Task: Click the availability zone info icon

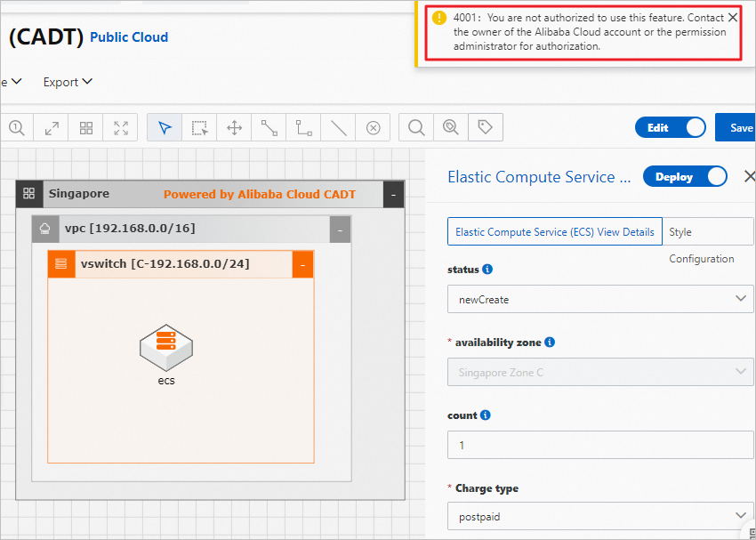Action: (x=549, y=343)
